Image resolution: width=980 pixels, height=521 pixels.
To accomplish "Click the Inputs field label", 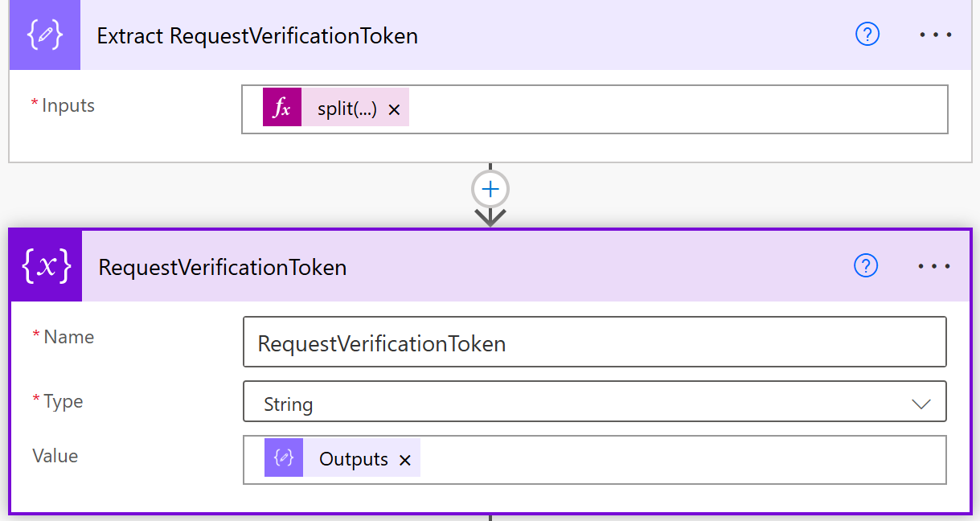I will tap(64, 105).
